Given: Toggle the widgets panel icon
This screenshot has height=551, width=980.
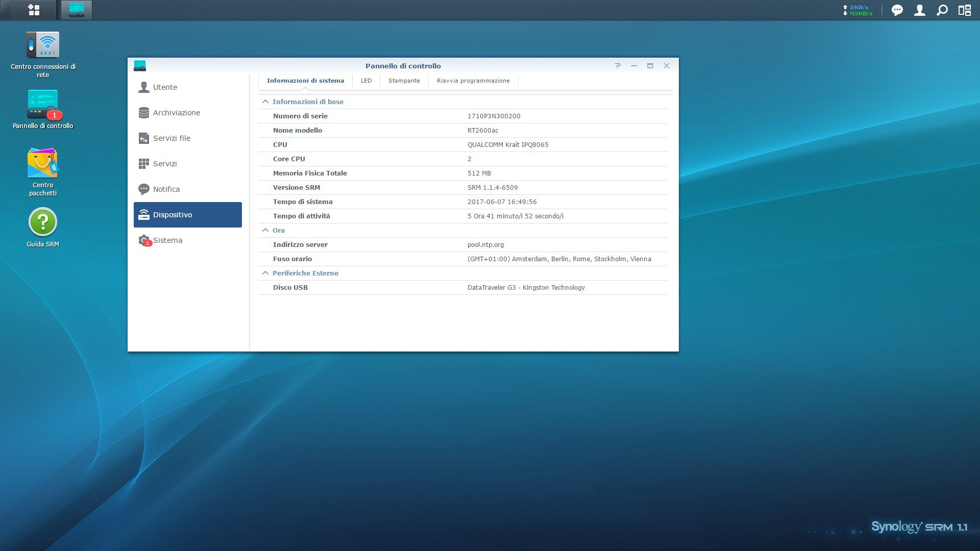Looking at the screenshot, I should [x=964, y=10].
